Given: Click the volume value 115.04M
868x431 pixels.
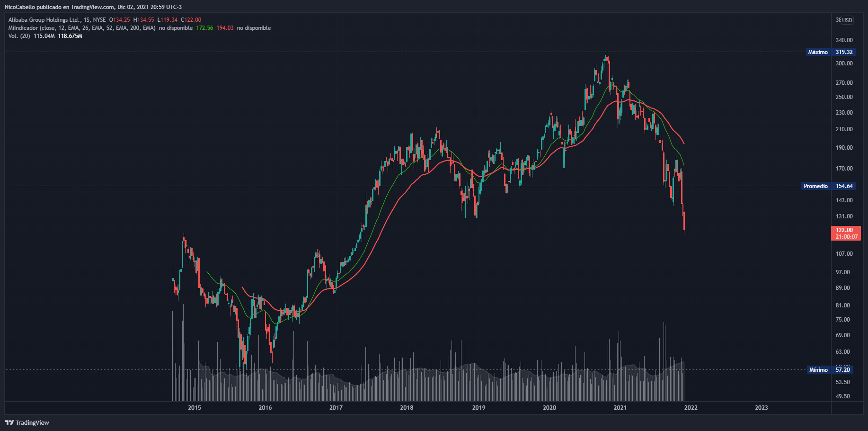Looking at the screenshot, I should (44, 36).
